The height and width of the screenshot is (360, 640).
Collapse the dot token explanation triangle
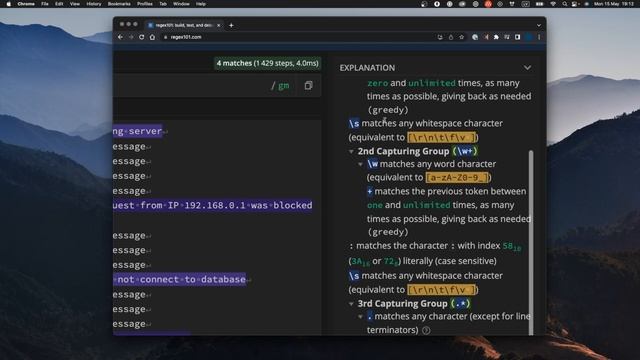[x=360, y=316]
